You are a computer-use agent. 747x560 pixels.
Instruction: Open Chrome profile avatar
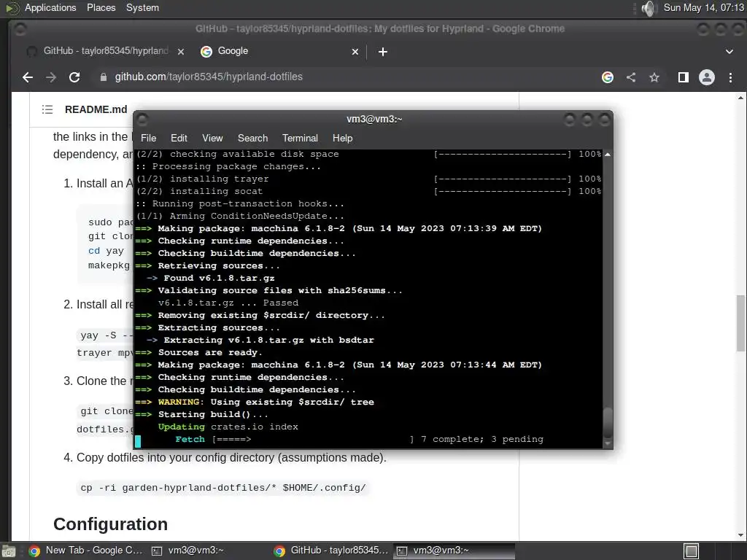[x=706, y=77]
